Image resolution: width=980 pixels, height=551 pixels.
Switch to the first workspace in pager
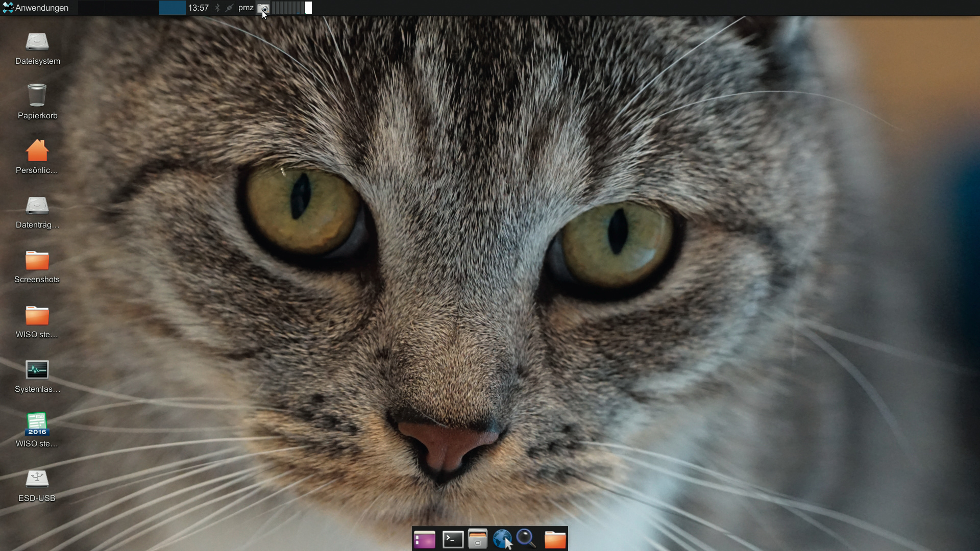pos(92,8)
